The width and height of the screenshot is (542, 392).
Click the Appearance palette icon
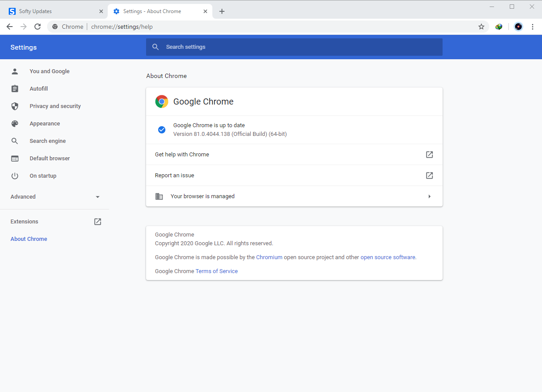click(15, 124)
